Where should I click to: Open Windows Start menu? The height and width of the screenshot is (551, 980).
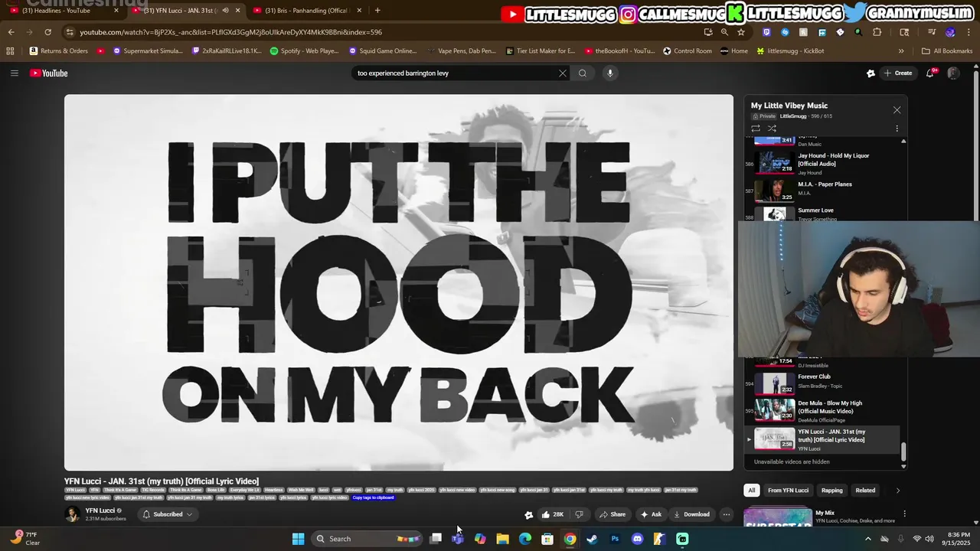[x=298, y=539]
